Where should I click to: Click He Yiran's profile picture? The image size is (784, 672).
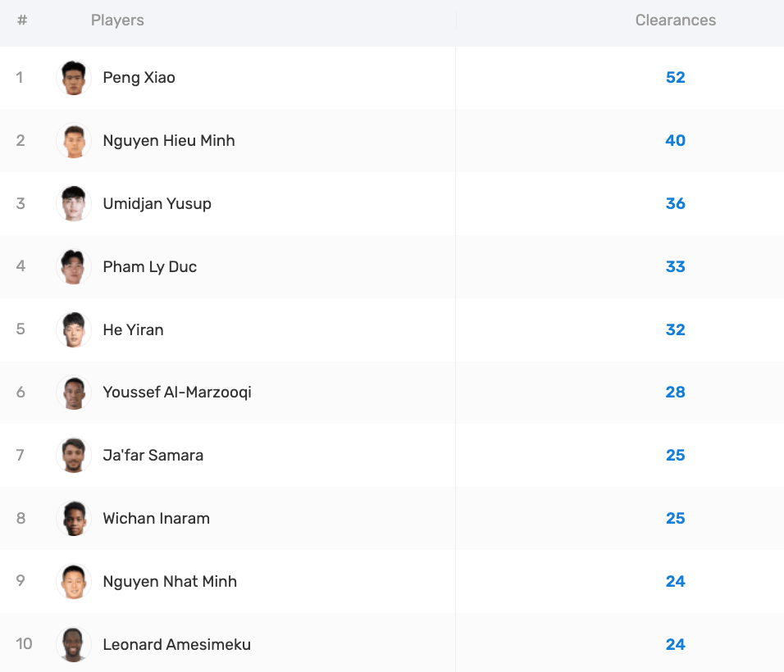pos(74,329)
